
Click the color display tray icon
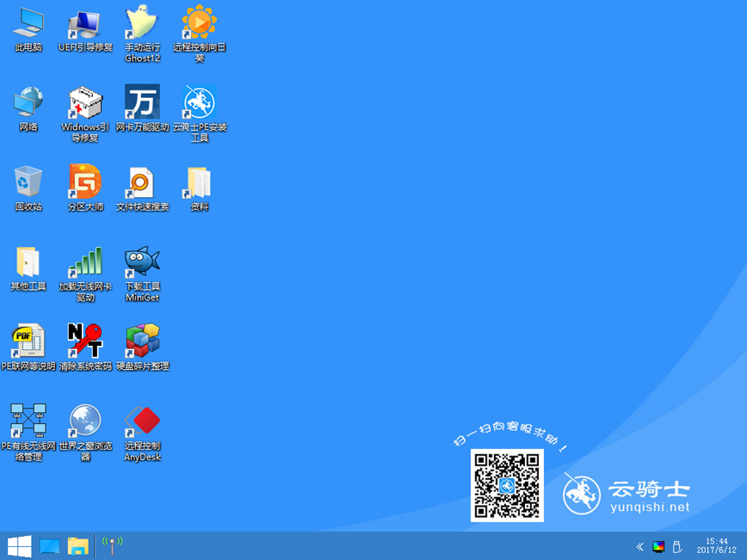(x=658, y=547)
